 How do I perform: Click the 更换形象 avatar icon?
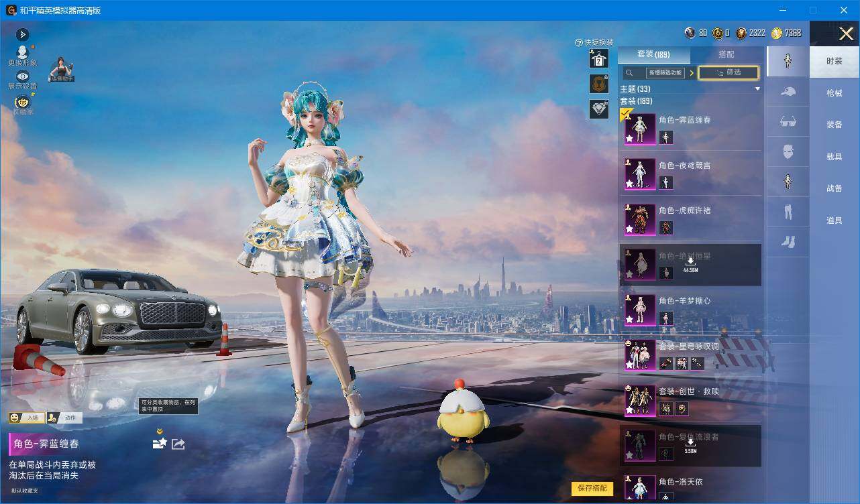22,52
